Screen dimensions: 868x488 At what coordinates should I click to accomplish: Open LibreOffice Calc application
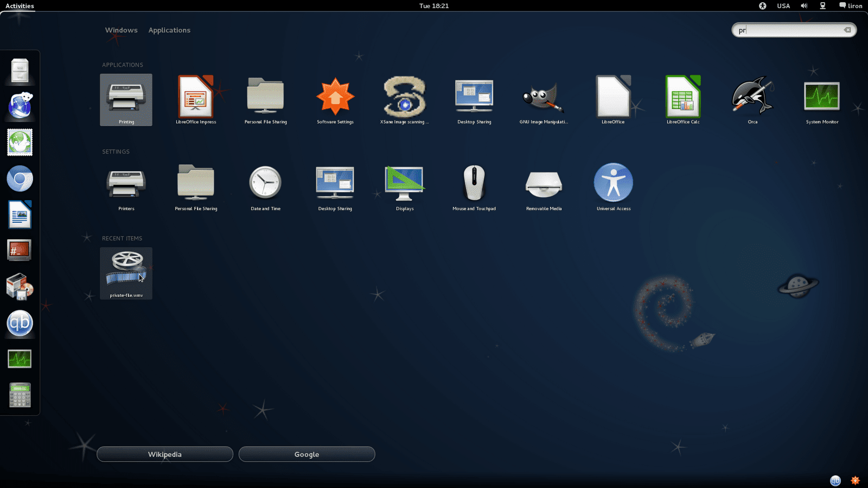click(683, 100)
